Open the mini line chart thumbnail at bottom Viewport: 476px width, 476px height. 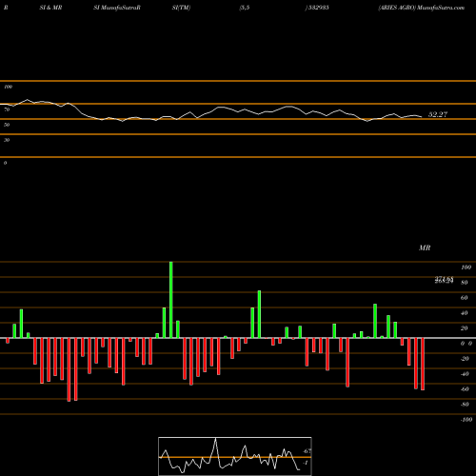coord(235,456)
